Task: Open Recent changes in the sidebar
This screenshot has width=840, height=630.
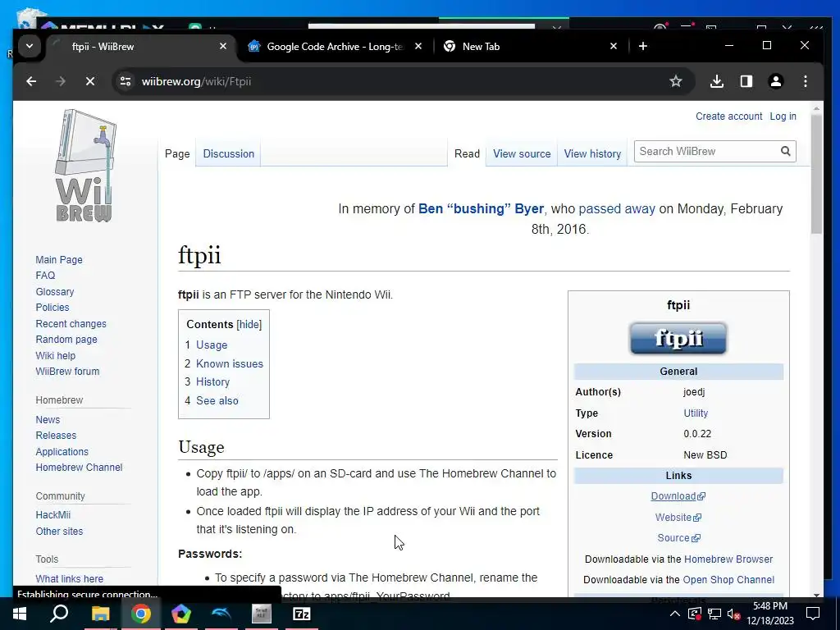Action: tap(71, 324)
